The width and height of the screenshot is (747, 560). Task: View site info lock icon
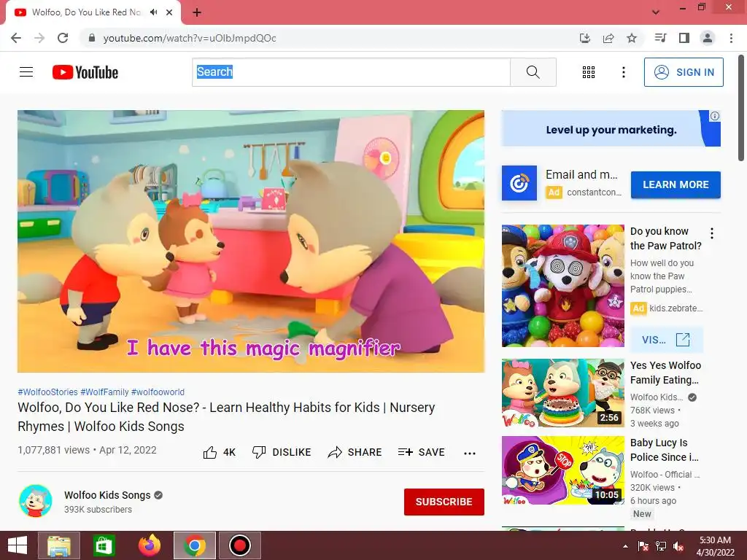click(x=92, y=38)
